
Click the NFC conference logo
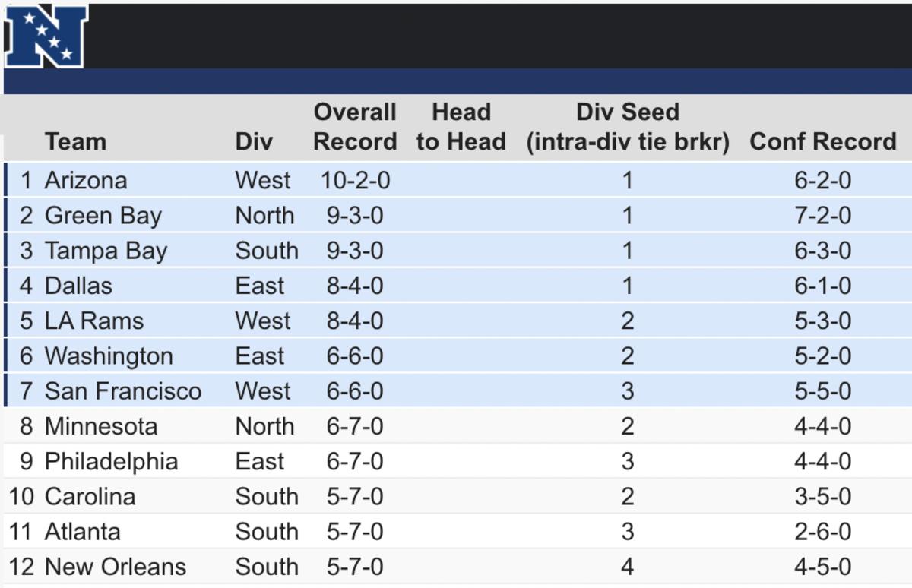coord(45,36)
